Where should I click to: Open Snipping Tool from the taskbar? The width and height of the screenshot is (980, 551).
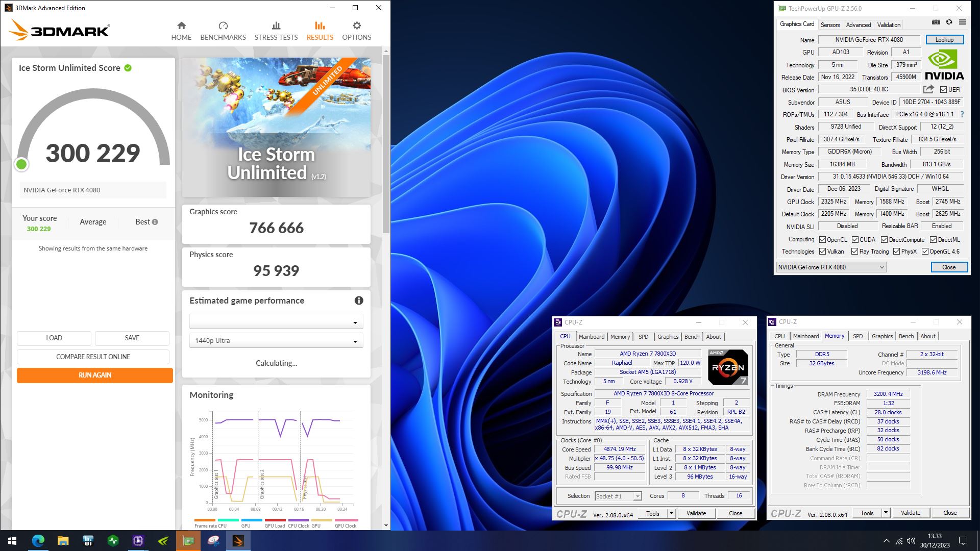click(x=213, y=541)
